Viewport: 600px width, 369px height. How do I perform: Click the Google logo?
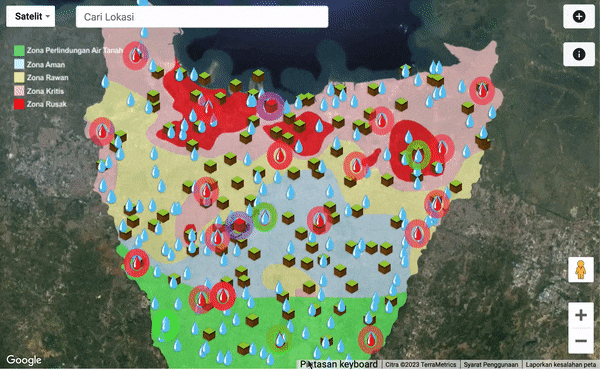tap(24, 360)
